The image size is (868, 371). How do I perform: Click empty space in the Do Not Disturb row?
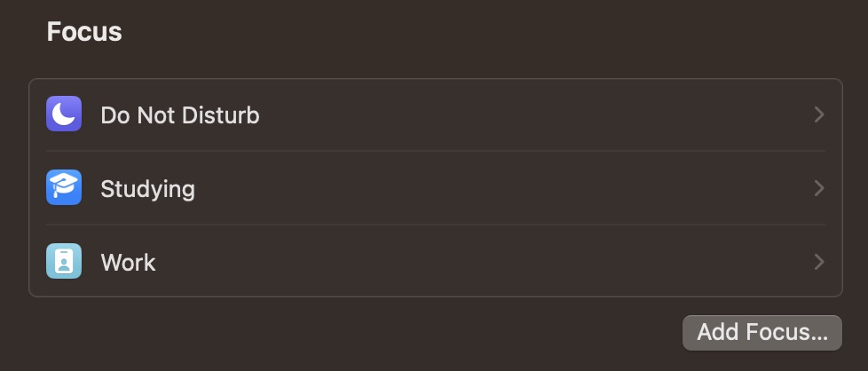pos(533,114)
